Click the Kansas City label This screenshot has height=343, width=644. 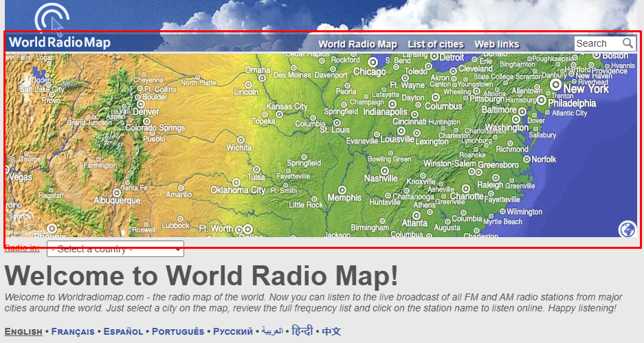pos(287,107)
